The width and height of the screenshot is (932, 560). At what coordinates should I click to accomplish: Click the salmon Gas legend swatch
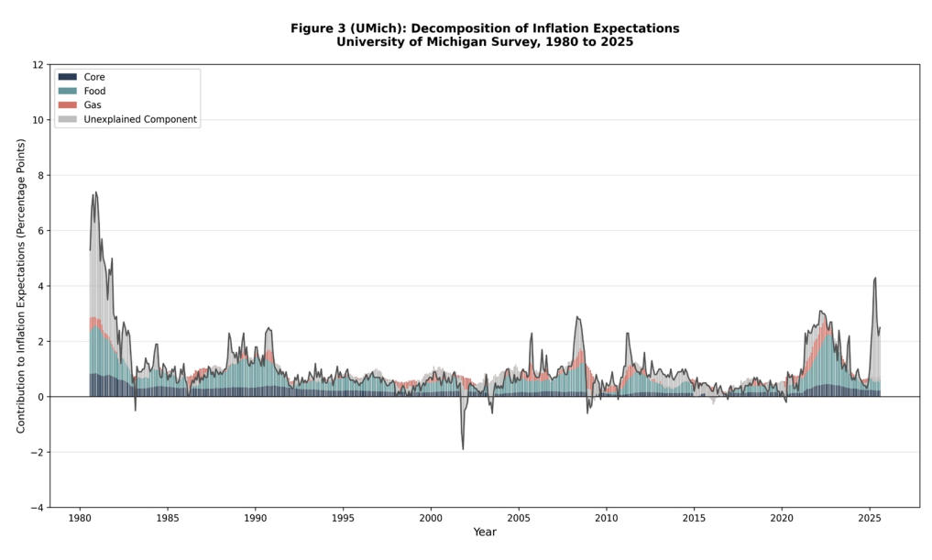click(68, 105)
